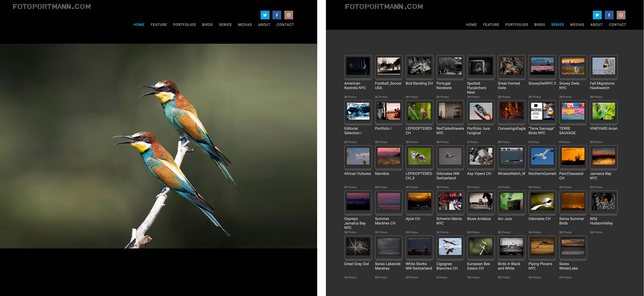Click Twitter icon on the series page
This screenshot has width=644, height=296.
(x=597, y=15)
